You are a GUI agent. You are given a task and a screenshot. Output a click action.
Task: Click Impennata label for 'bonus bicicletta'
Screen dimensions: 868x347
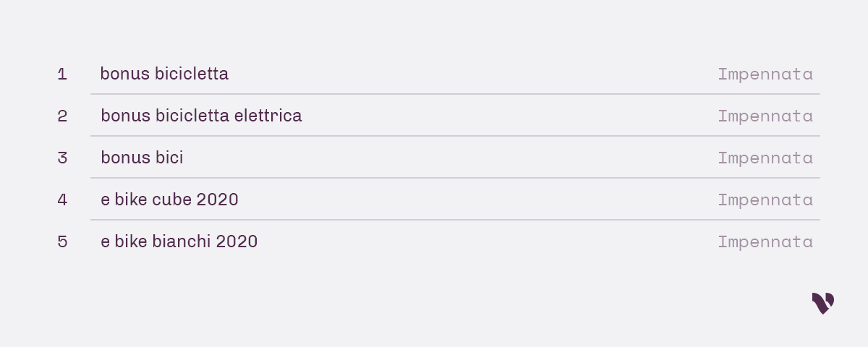point(765,74)
